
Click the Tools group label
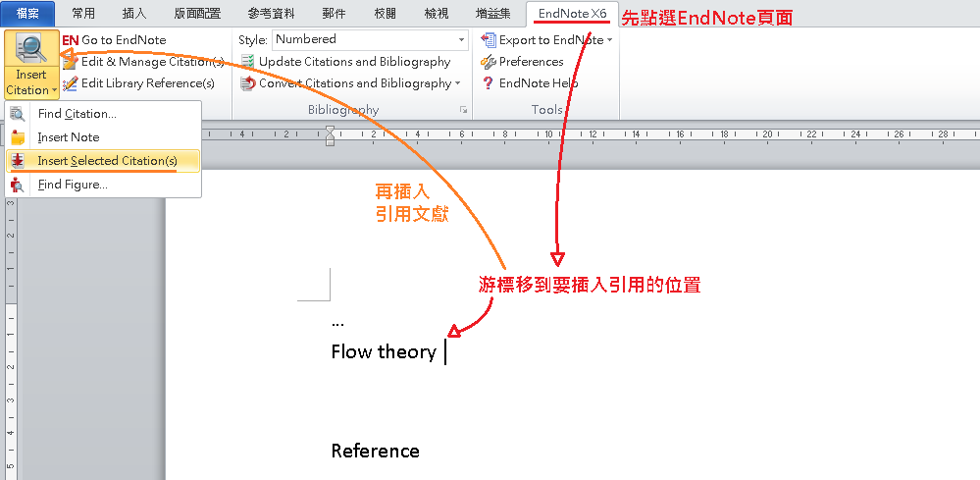click(546, 110)
